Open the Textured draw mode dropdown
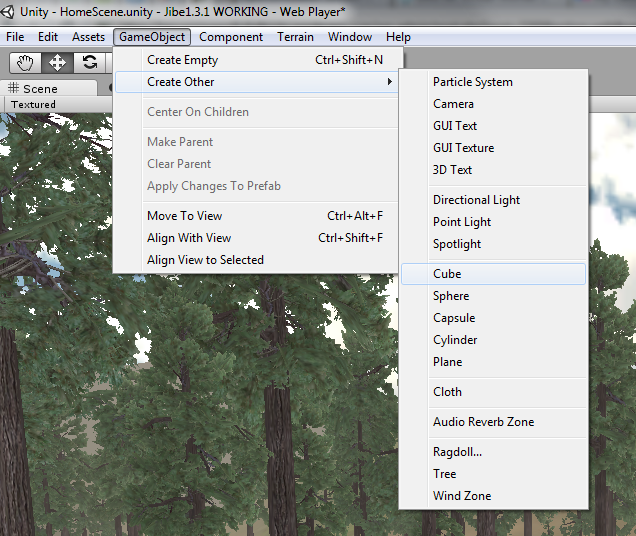The image size is (636, 536). (x=34, y=104)
